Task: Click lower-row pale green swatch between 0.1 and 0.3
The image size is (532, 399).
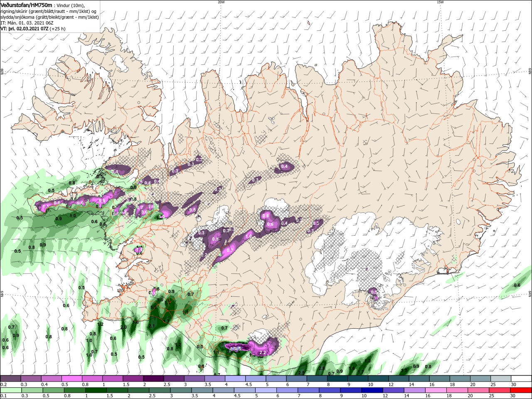Action: click(x=11, y=390)
